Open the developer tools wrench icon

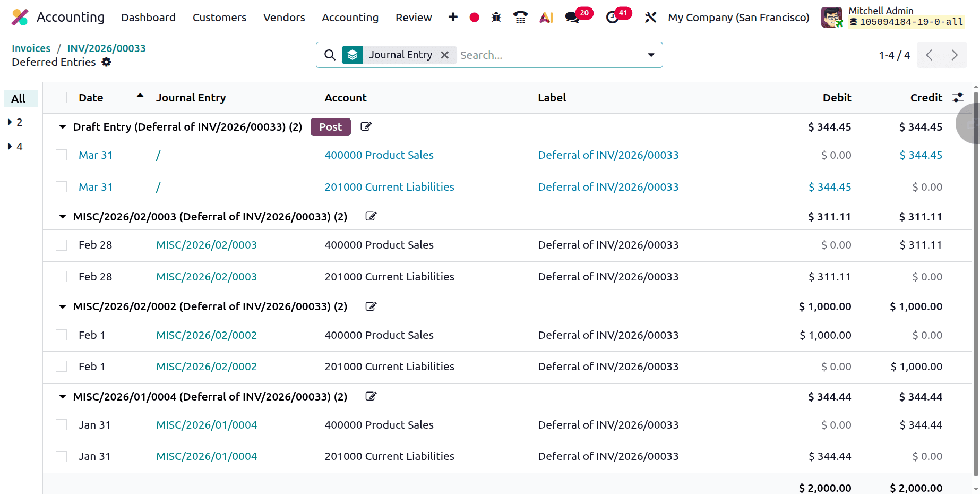coord(650,17)
